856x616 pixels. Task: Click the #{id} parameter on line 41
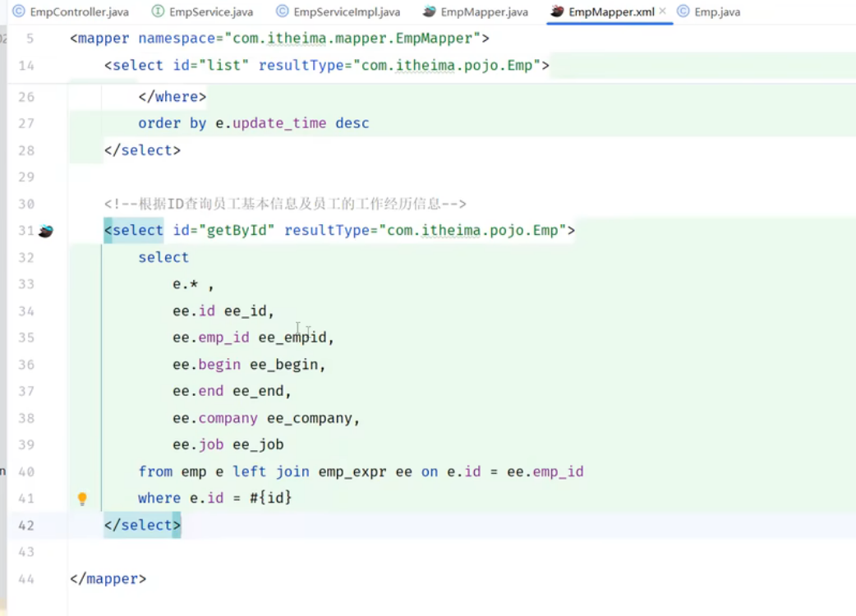point(271,498)
